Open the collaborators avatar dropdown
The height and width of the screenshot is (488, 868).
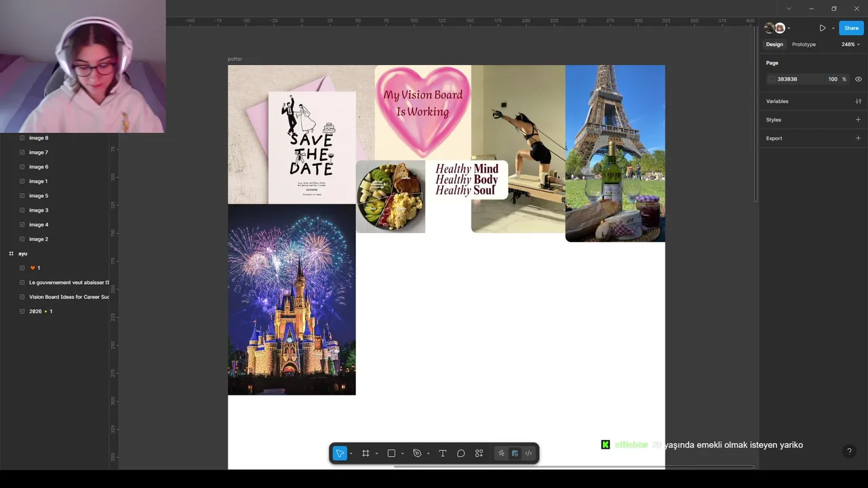point(789,28)
